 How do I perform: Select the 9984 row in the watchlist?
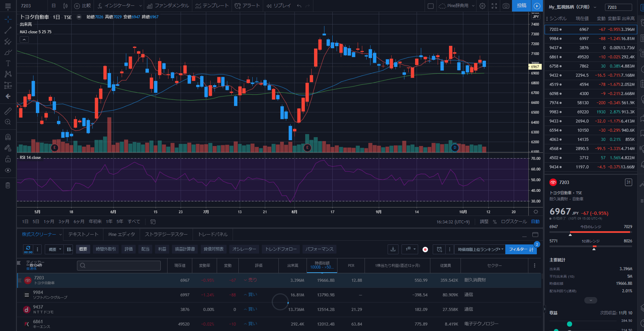click(x=591, y=39)
